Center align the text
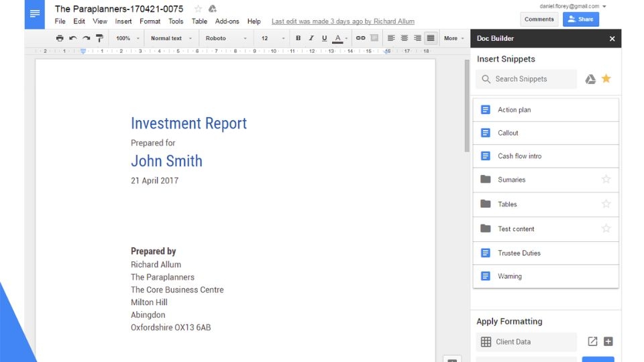 pos(405,38)
